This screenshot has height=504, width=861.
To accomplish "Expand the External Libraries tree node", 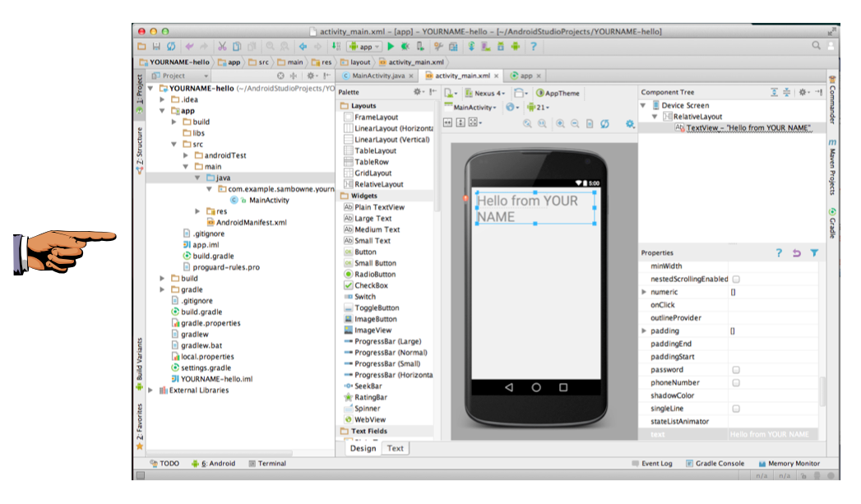I will [x=150, y=391].
